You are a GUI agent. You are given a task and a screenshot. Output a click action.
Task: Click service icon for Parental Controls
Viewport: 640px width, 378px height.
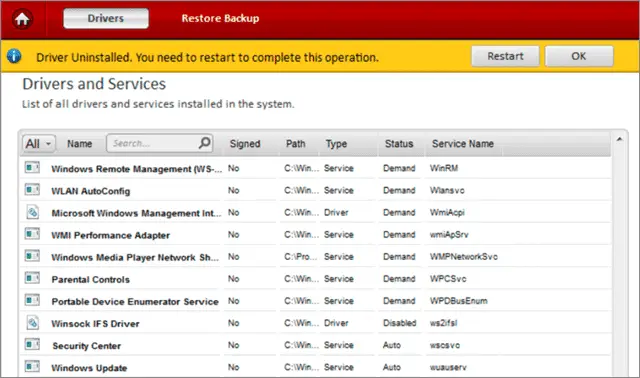(32, 278)
